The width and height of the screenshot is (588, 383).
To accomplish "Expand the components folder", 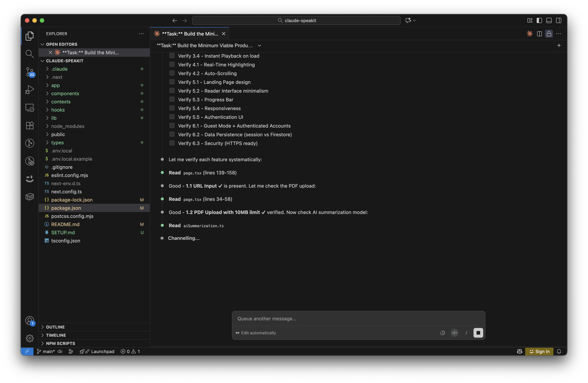I will (x=65, y=93).
